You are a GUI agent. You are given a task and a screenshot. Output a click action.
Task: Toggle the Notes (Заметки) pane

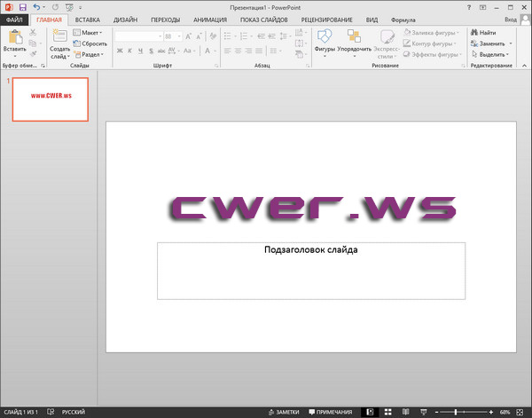point(283,413)
